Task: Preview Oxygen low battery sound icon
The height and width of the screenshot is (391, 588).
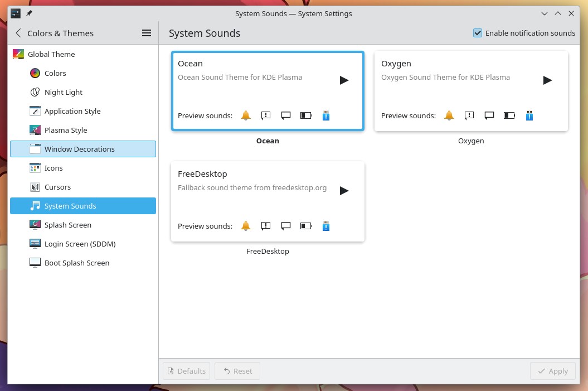Action: click(509, 115)
